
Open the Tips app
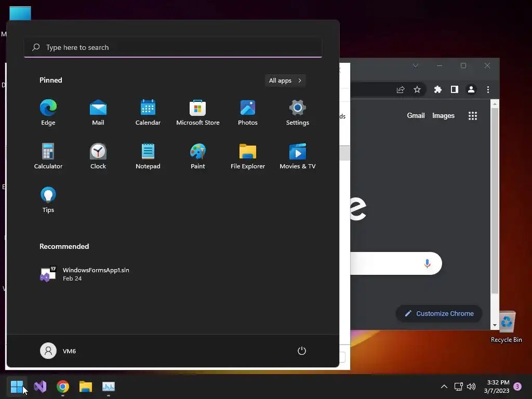48,200
